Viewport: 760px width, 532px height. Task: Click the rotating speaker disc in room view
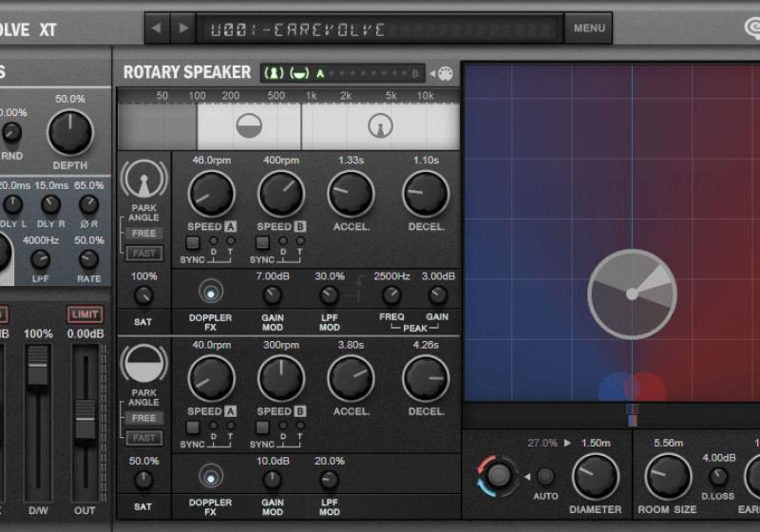pos(632,294)
